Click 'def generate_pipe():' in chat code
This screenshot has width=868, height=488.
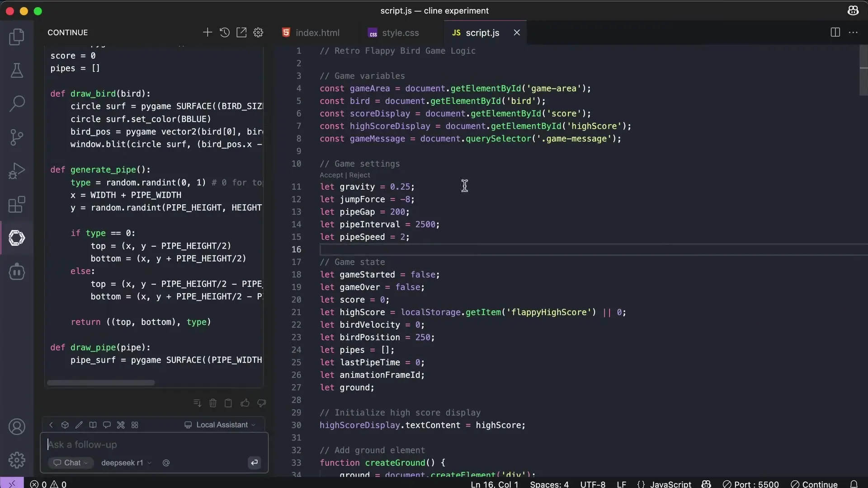pos(100,169)
